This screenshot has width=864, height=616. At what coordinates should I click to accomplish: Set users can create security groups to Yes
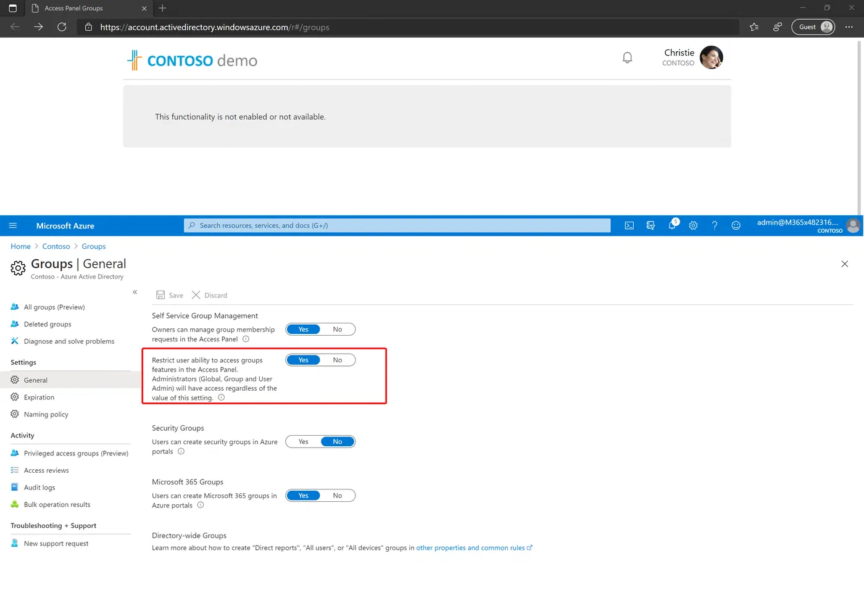(x=303, y=442)
